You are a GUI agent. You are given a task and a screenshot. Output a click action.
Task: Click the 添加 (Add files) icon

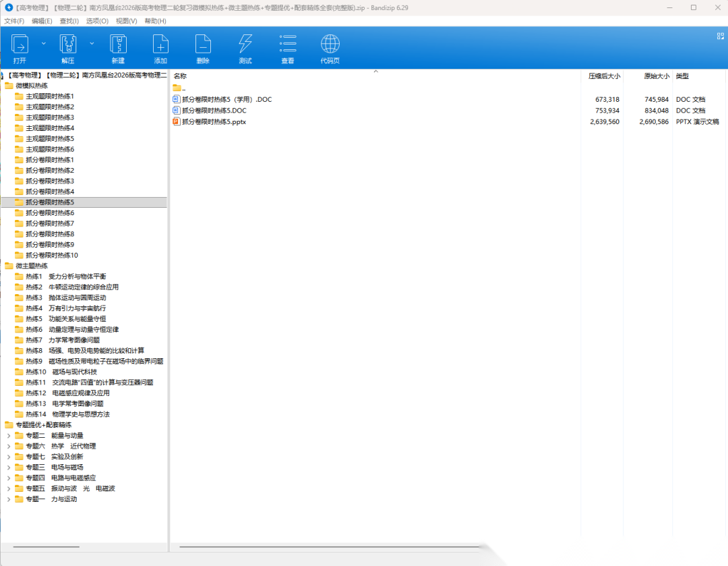coord(160,45)
